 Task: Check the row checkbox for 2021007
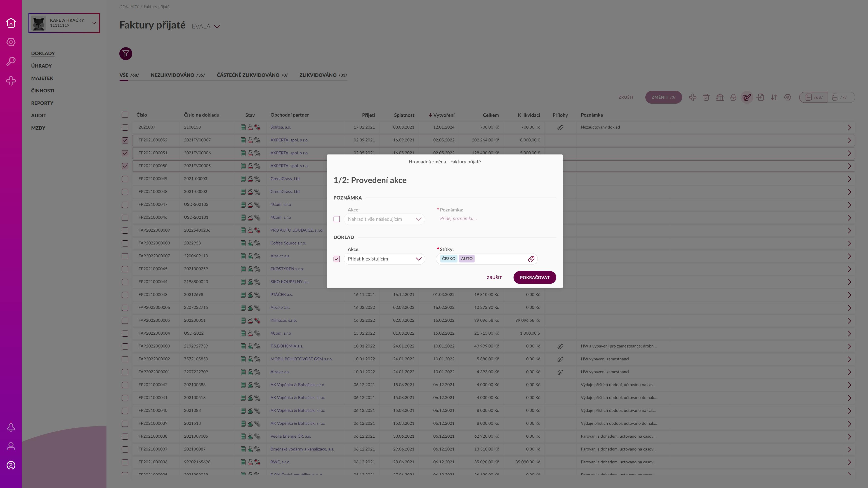tap(125, 128)
